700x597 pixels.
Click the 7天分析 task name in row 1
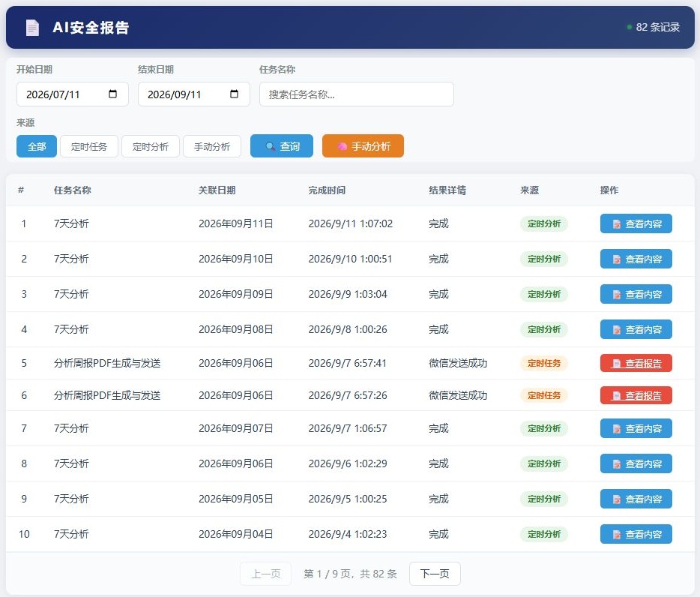(71, 223)
